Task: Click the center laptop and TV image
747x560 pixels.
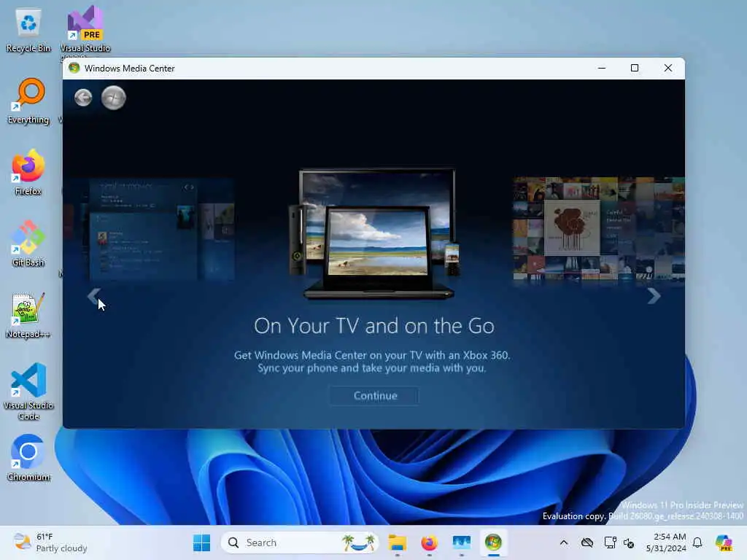Action: (374, 233)
